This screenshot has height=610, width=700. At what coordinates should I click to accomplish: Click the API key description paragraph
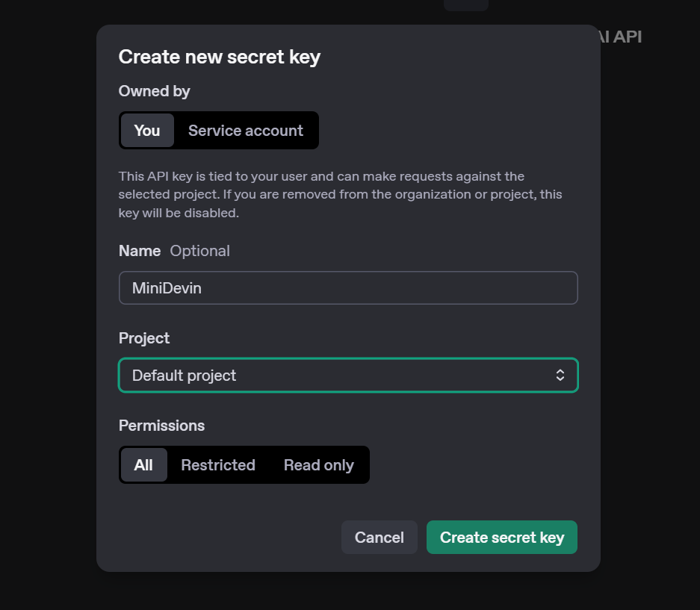340,194
